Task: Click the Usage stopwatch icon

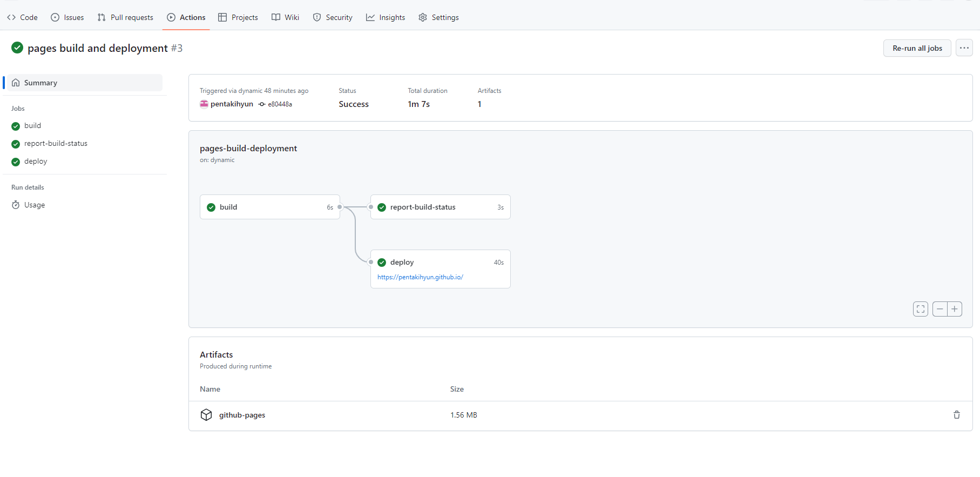Action: click(16, 205)
